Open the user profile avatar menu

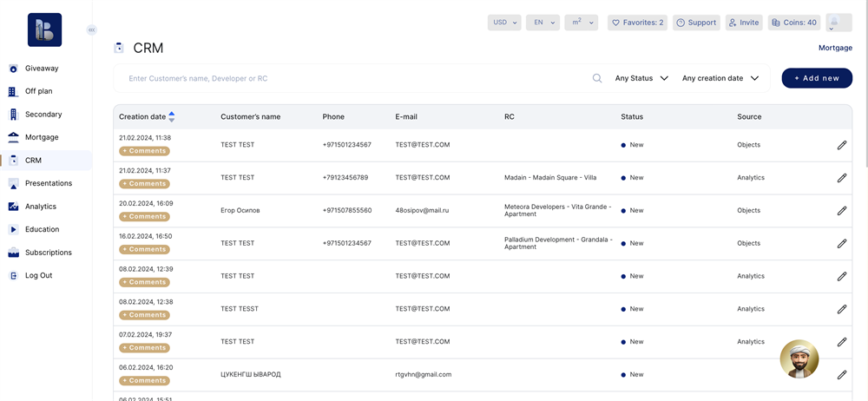pos(838,23)
